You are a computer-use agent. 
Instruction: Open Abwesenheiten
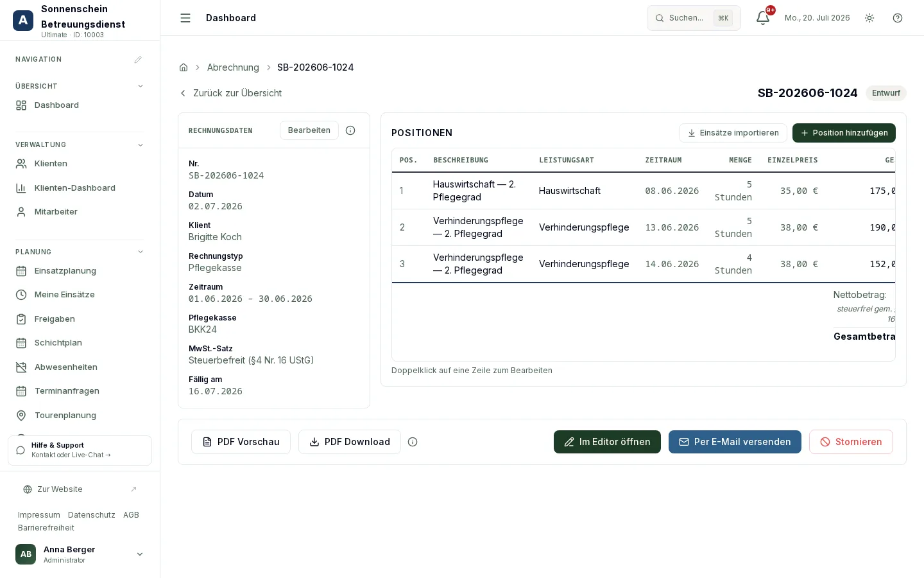[80, 367]
